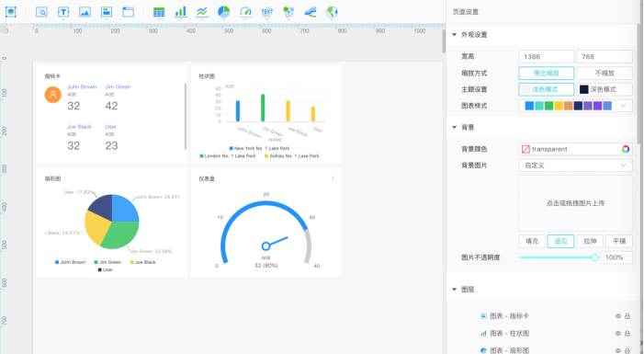Viewport: 644px width, 354px height.
Task: Add a gauge dashboard chart from toolbar
Action: [245, 12]
